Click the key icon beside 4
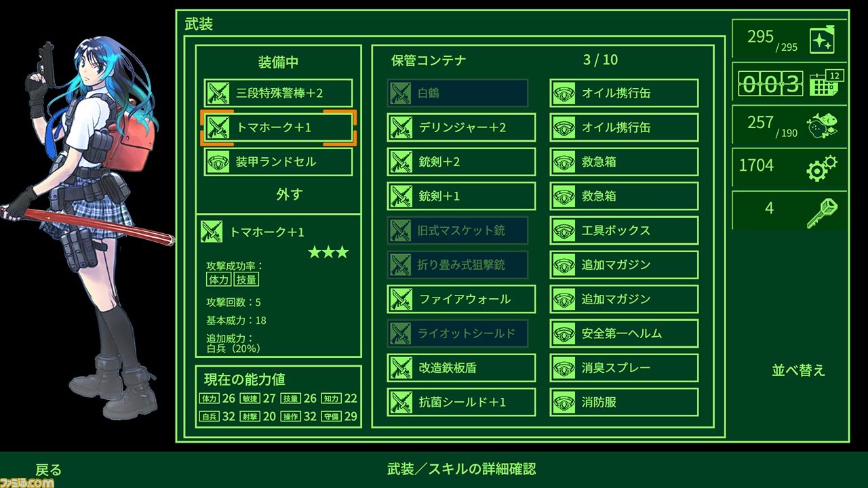The width and height of the screenshot is (868, 488). 822,211
